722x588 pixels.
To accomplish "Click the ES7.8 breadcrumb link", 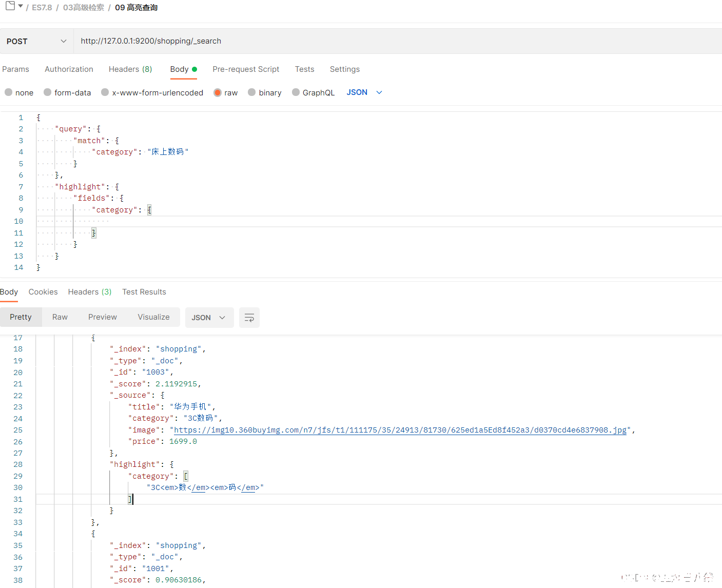I will point(42,8).
